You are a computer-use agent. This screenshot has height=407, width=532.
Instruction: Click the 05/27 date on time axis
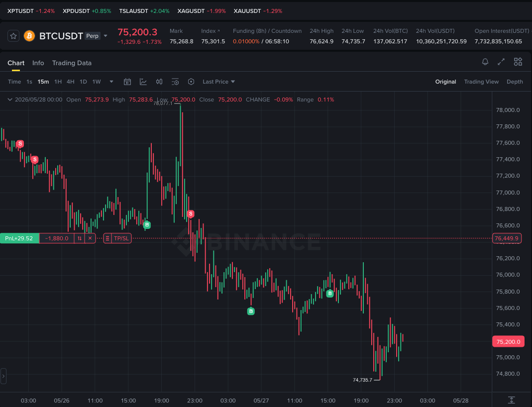pos(261,401)
